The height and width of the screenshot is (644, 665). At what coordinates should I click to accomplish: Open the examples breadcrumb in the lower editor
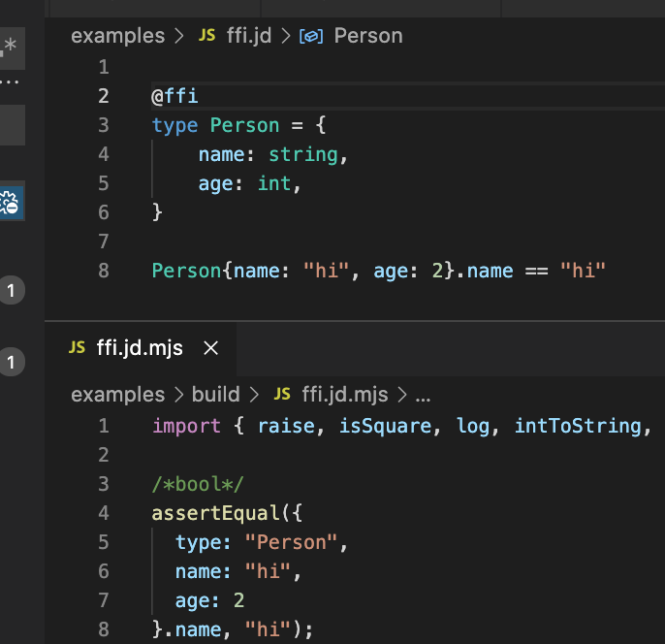117,395
